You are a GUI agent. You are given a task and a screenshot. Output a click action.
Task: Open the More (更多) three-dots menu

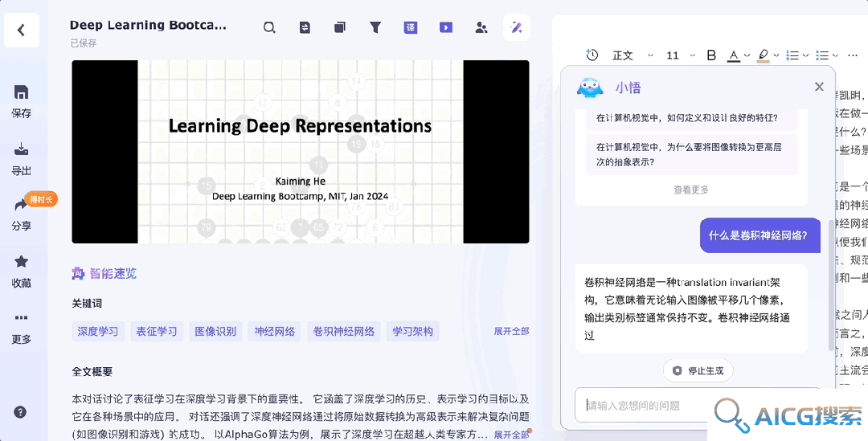point(21,318)
